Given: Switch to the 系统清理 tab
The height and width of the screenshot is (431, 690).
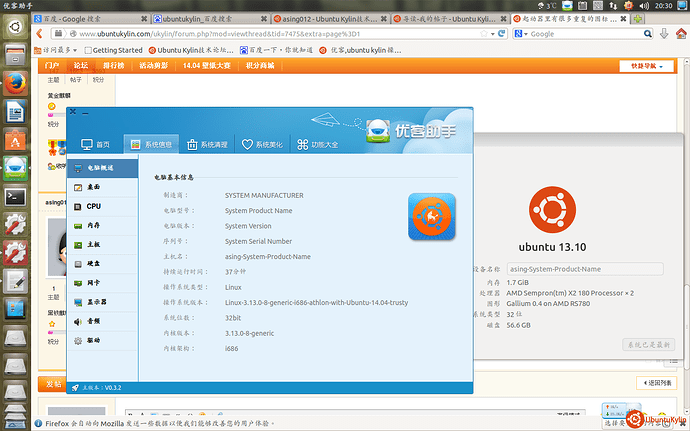Looking at the screenshot, I should (207, 144).
